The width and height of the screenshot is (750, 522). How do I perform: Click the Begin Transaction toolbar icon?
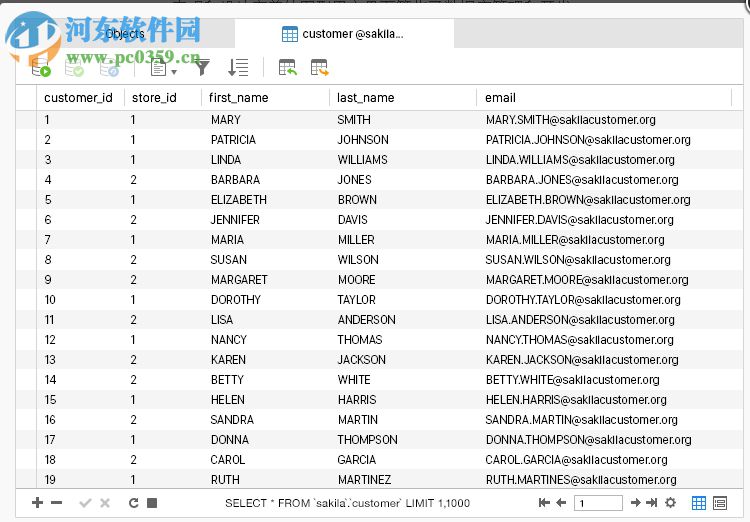[x=41, y=67]
